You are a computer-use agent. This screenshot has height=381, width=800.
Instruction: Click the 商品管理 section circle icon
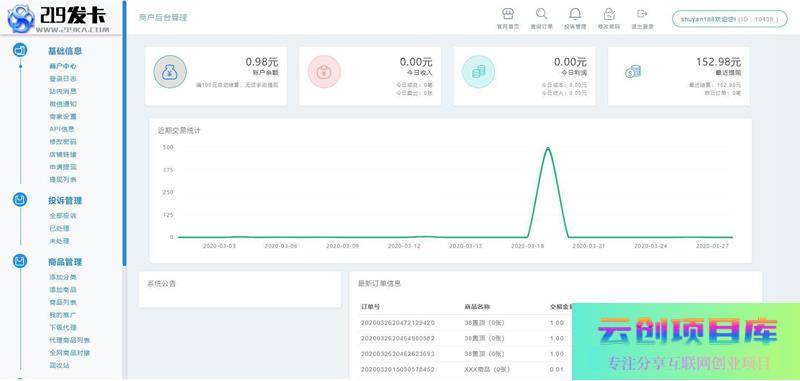click(x=20, y=261)
